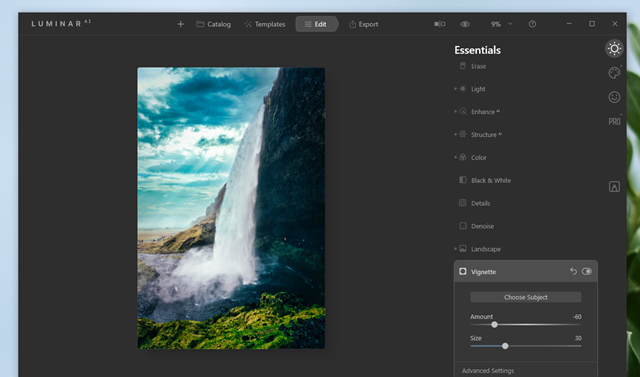Click the waterfall photo in the canvas

[x=231, y=208]
